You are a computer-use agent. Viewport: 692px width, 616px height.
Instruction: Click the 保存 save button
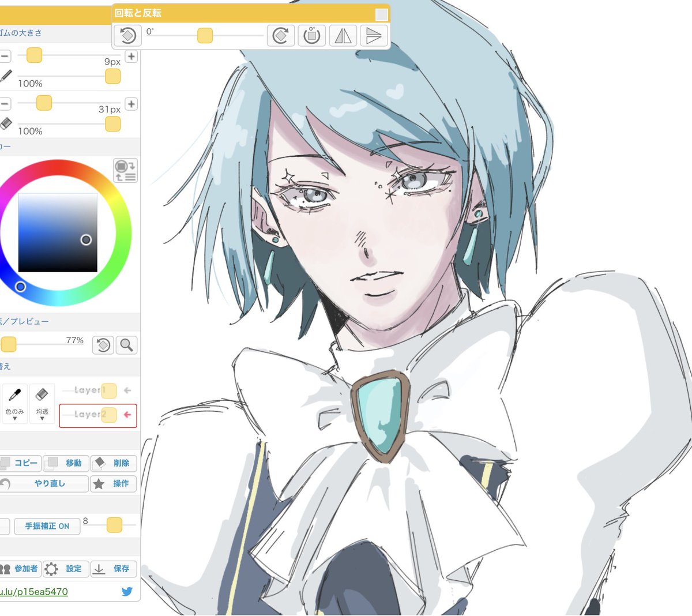tap(114, 569)
